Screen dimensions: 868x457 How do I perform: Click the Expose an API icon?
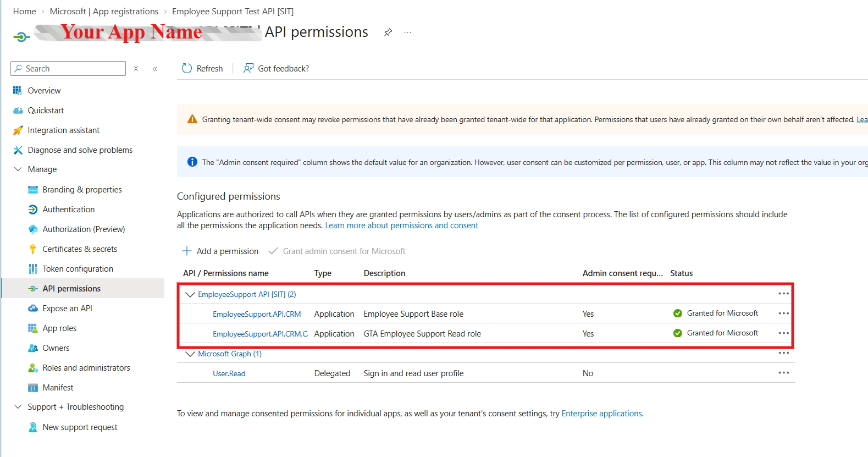click(x=32, y=309)
